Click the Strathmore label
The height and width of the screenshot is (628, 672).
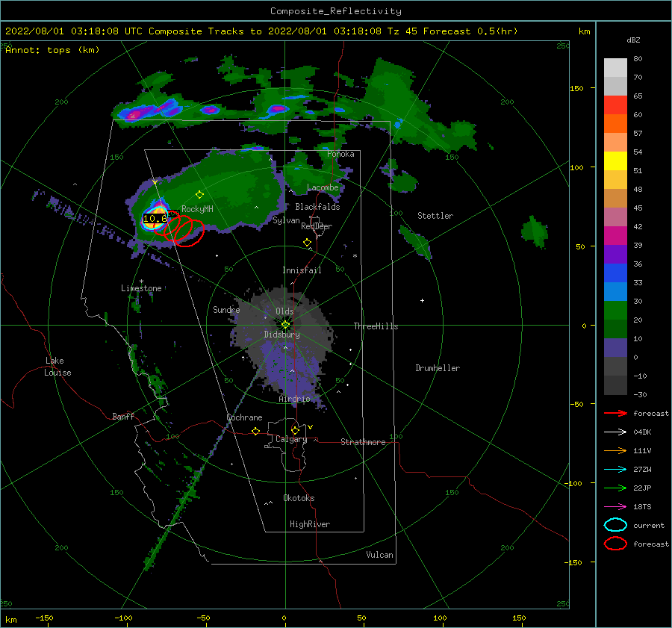coord(363,442)
